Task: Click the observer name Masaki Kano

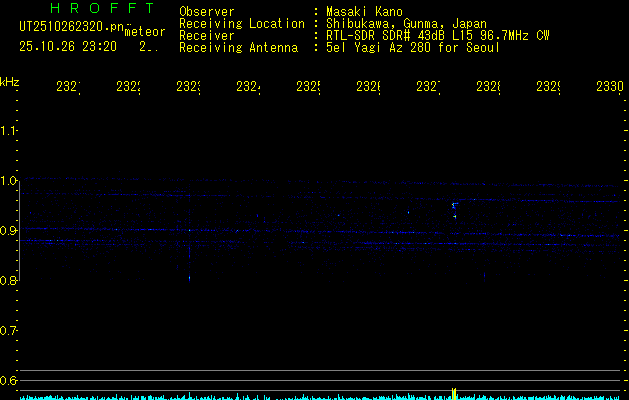Action: tap(363, 11)
